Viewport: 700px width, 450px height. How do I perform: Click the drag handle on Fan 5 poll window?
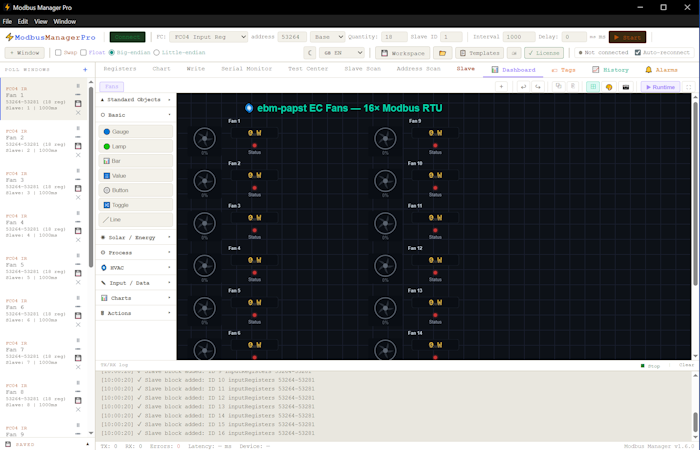point(78,255)
